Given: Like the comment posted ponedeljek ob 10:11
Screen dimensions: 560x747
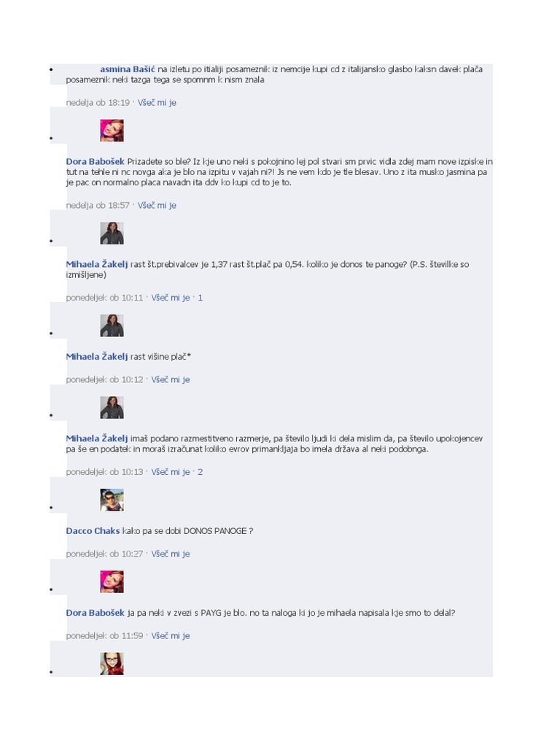Looking at the screenshot, I should [x=171, y=298].
